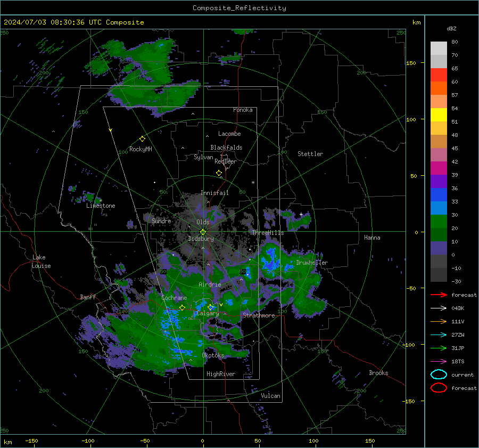Click the ThreeHills label
Screen dimensions: 479x448
(x=268, y=233)
